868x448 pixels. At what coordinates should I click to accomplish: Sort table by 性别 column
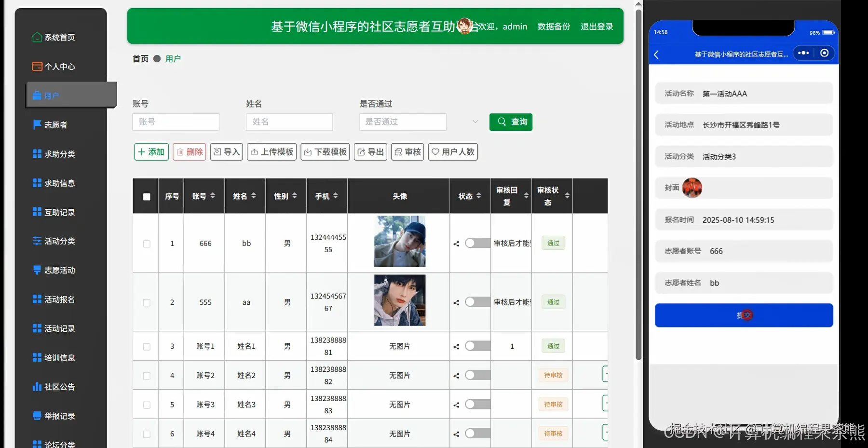pos(295,196)
